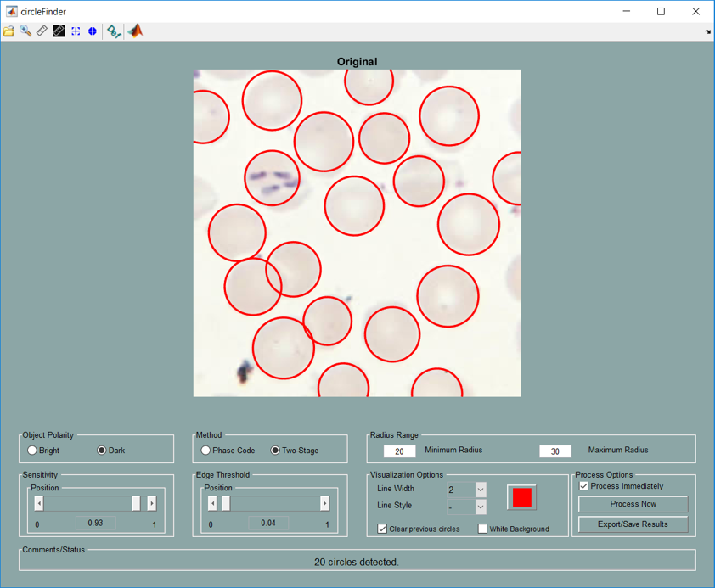Open the Line Width dropdown
This screenshot has width=715, height=588.
(x=480, y=490)
